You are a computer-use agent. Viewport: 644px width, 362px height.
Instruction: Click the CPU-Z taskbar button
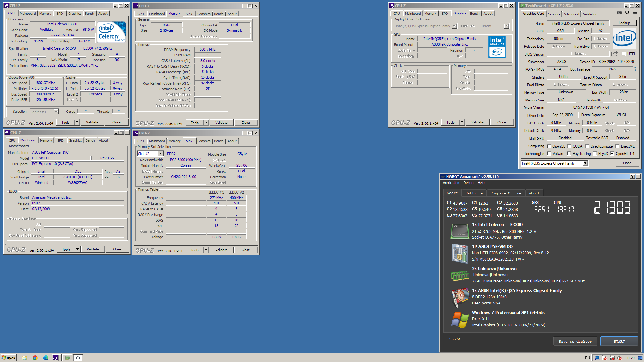55,358
